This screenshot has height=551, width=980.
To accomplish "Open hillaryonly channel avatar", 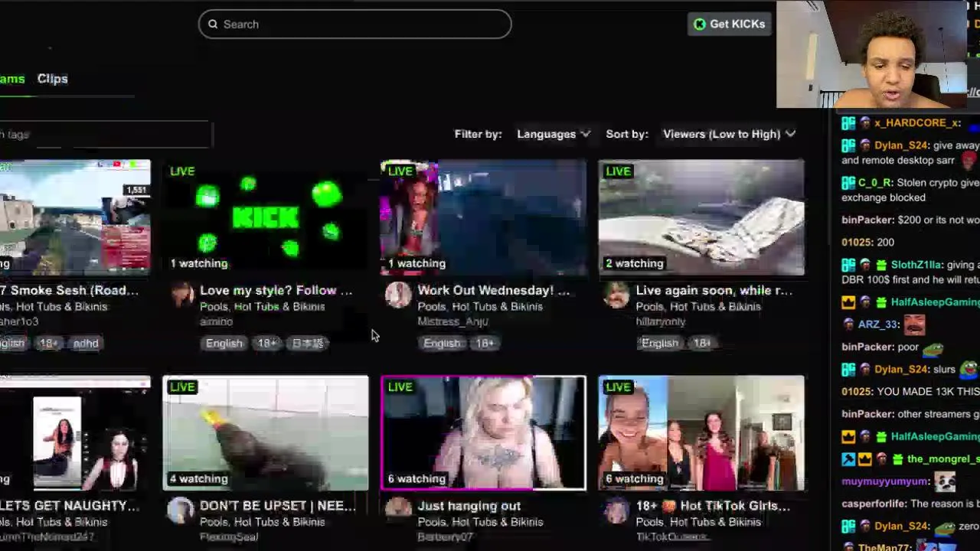I will point(616,295).
